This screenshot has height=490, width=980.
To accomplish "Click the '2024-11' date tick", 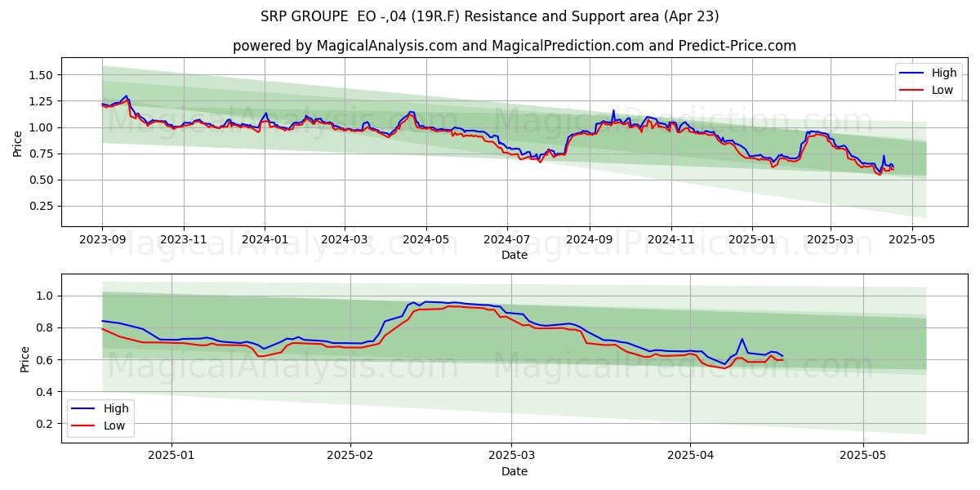I will [x=670, y=240].
